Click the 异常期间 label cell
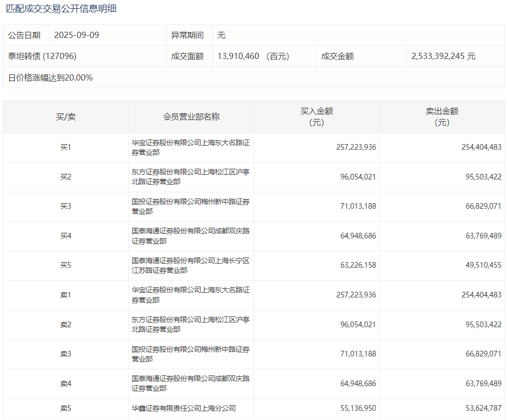Viewport: 508px width, 420px height. click(187, 35)
